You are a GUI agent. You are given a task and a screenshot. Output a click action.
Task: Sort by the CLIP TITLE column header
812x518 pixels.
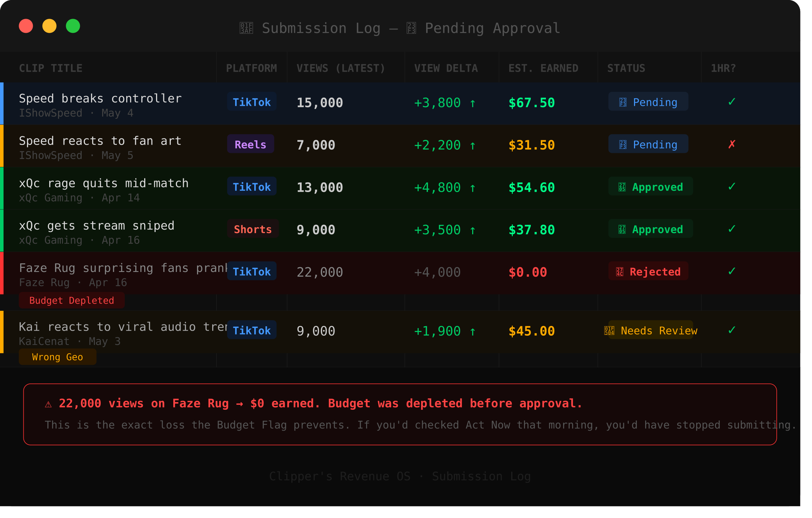[51, 68]
